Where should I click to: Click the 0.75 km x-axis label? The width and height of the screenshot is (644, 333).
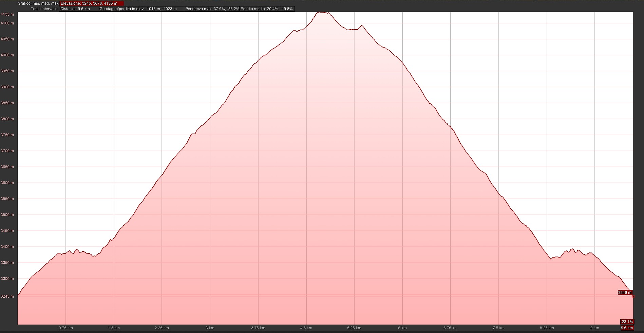pyautogui.click(x=65, y=328)
